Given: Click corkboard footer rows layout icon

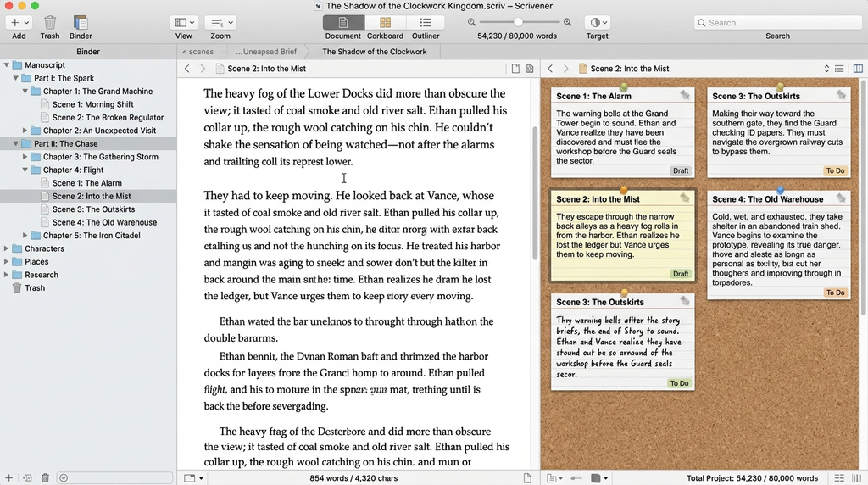Looking at the screenshot, I should point(839,478).
